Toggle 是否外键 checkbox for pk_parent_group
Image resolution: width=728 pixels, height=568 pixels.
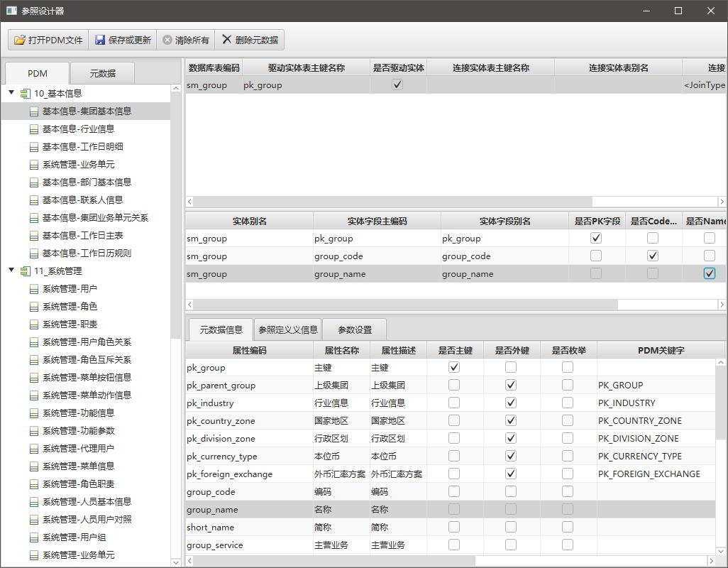(x=511, y=385)
